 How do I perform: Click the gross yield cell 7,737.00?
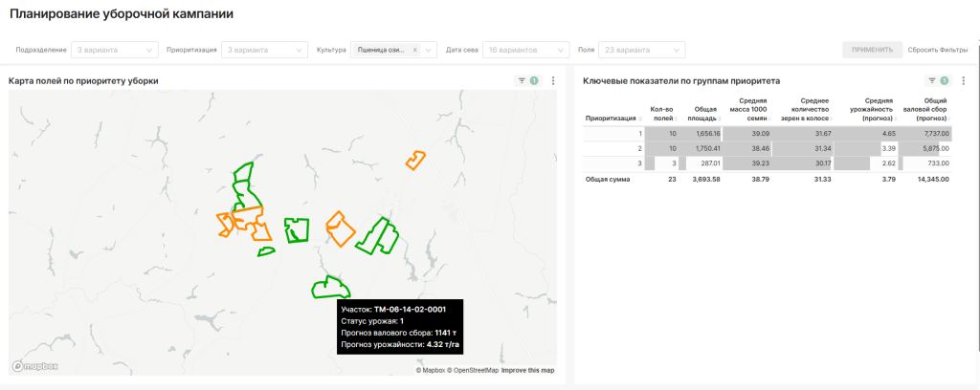[x=927, y=134]
